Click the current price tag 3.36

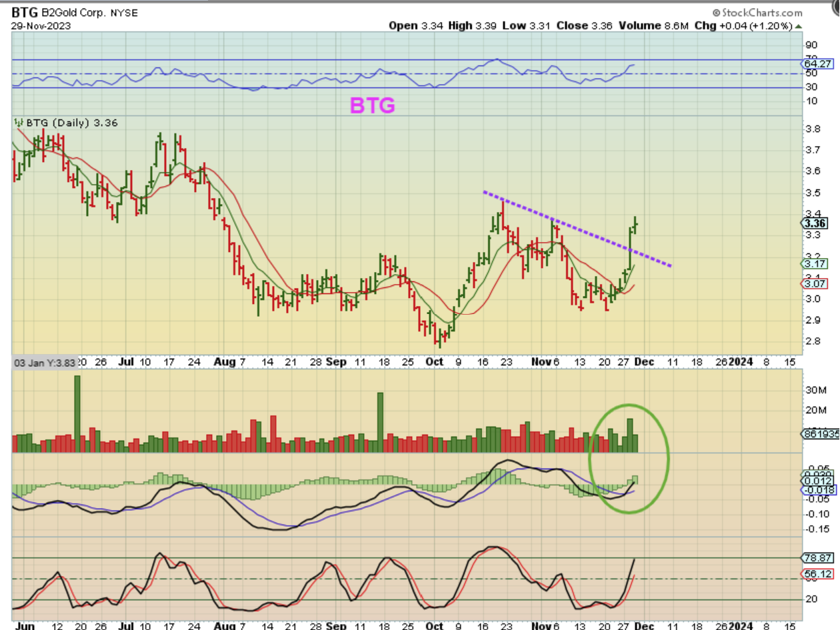click(x=816, y=223)
